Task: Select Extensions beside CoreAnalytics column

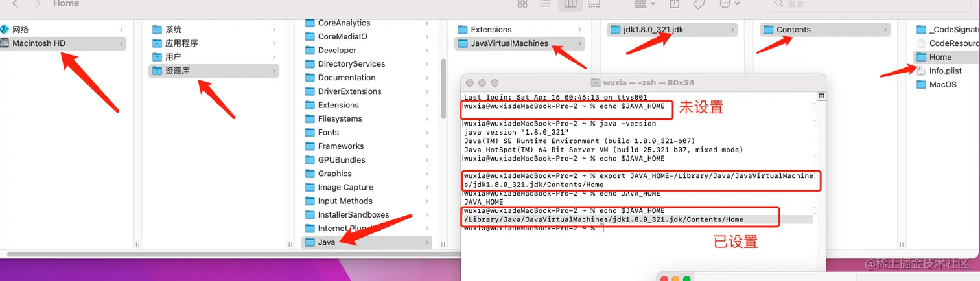Action: [x=520, y=30]
